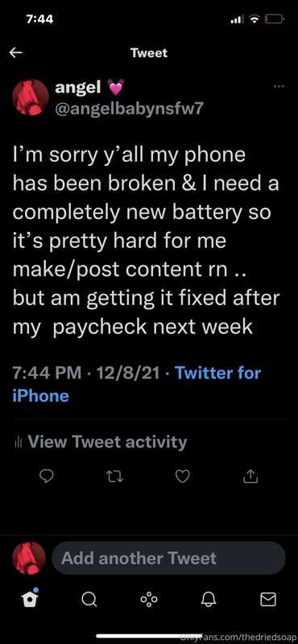Tap the share upload icon

pyautogui.click(x=250, y=476)
